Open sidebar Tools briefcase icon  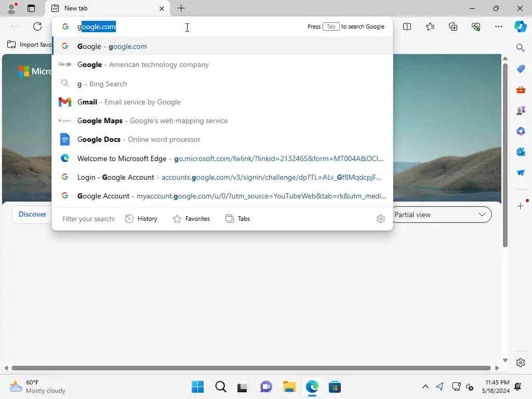tap(521, 90)
